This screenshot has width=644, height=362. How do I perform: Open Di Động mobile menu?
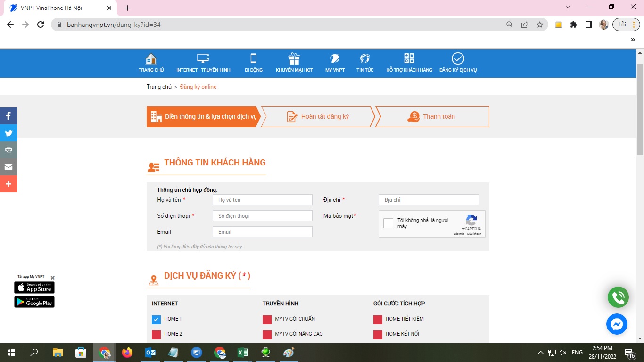coord(253,63)
